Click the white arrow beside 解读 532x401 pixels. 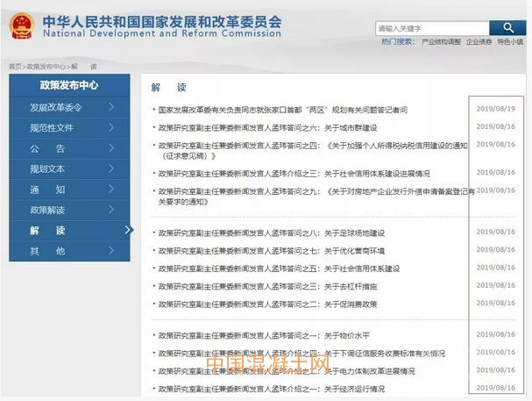click(x=129, y=230)
